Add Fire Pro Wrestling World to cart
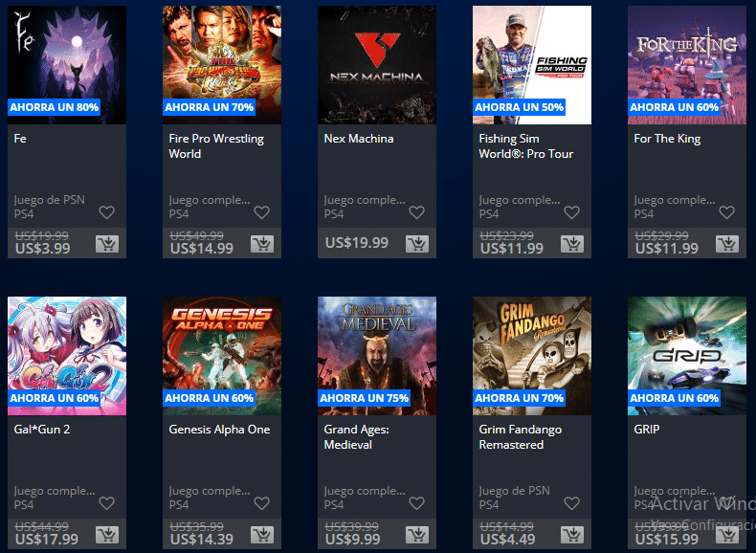Screen dimensions: 756x553 pos(262,244)
